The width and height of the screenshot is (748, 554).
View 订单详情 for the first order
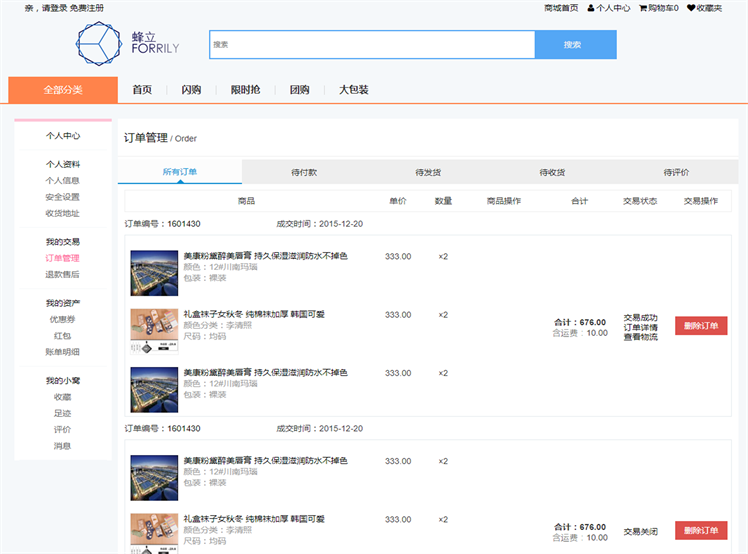640,327
